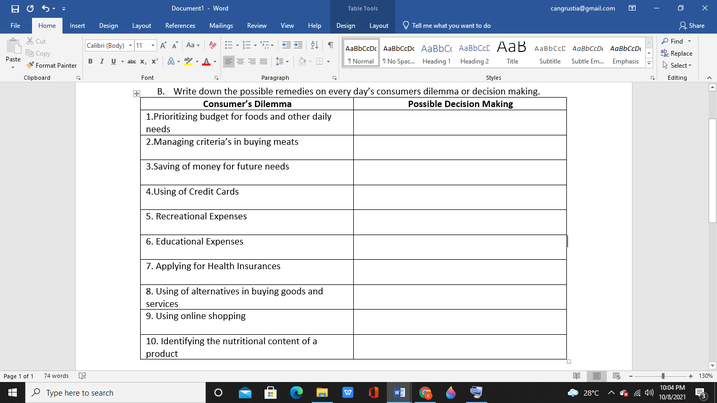The height and width of the screenshot is (403, 717).
Task: Switch to the Mailings tab
Action: click(x=221, y=26)
